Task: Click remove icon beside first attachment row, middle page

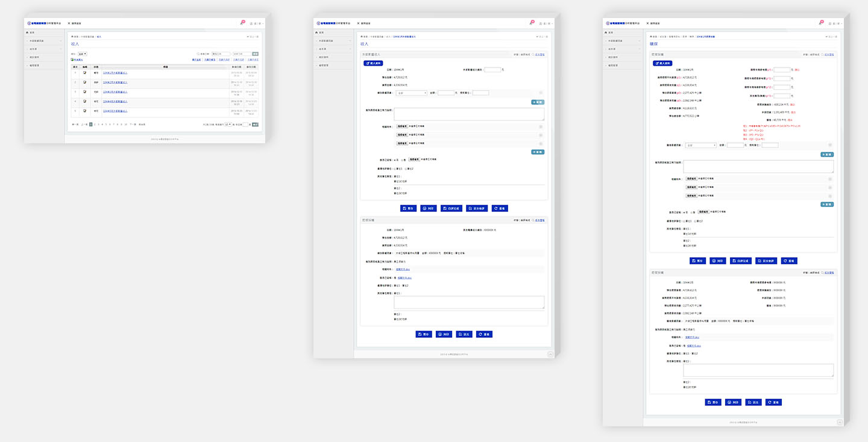Action: (x=540, y=127)
